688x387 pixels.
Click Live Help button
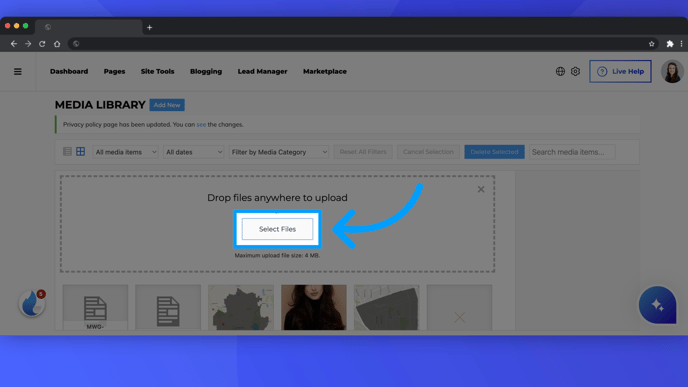[x=620, y=72]
